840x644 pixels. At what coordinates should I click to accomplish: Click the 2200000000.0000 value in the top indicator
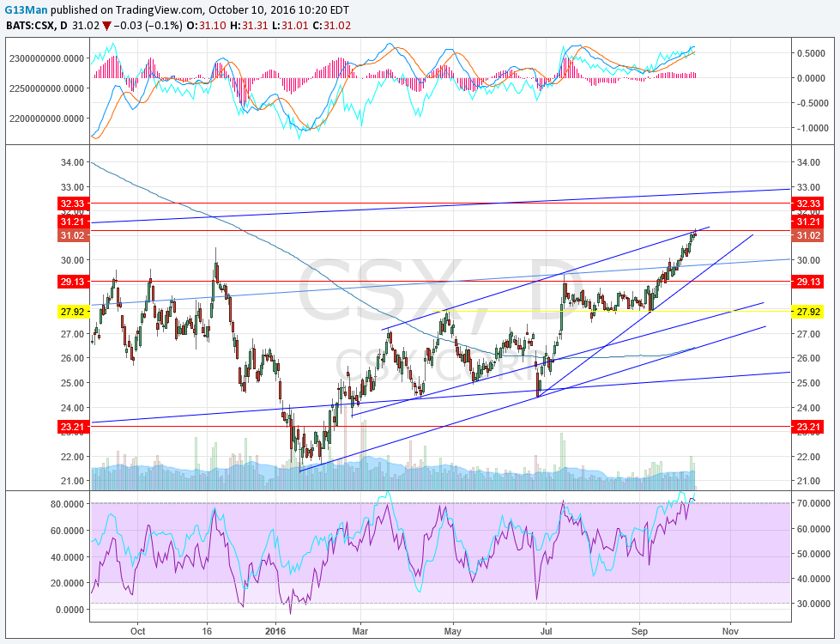coord(46,118)
